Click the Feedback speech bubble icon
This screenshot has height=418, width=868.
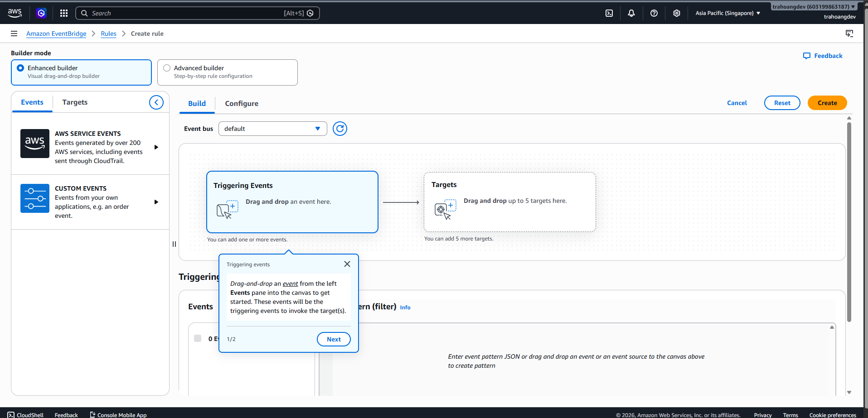[x=807, y=56]
